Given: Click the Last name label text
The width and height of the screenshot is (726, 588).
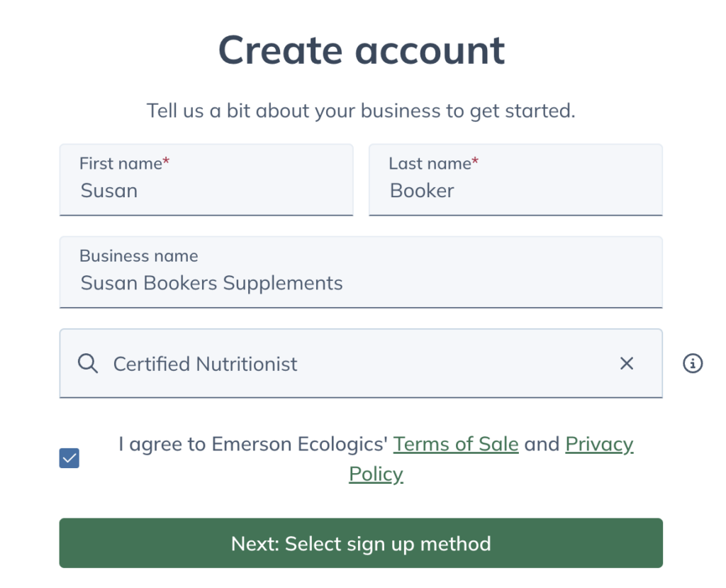Looking at the screenshot, I should click(429, 164).
